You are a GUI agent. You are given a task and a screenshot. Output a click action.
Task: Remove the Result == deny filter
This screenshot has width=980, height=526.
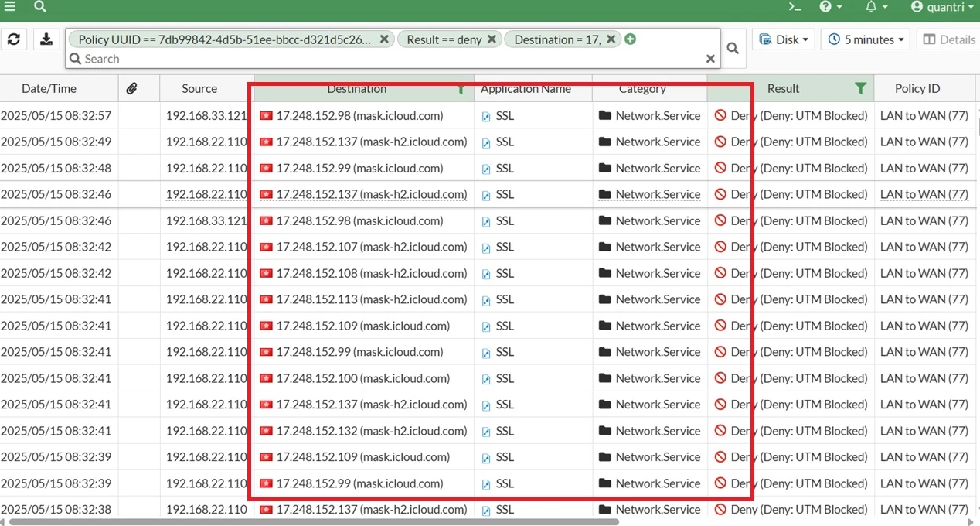click(492, 39)
